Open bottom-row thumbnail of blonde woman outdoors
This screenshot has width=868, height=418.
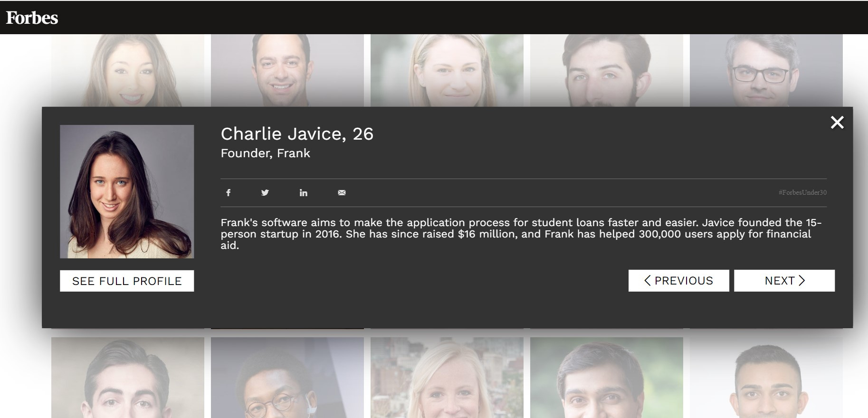[x=447, y=378]
